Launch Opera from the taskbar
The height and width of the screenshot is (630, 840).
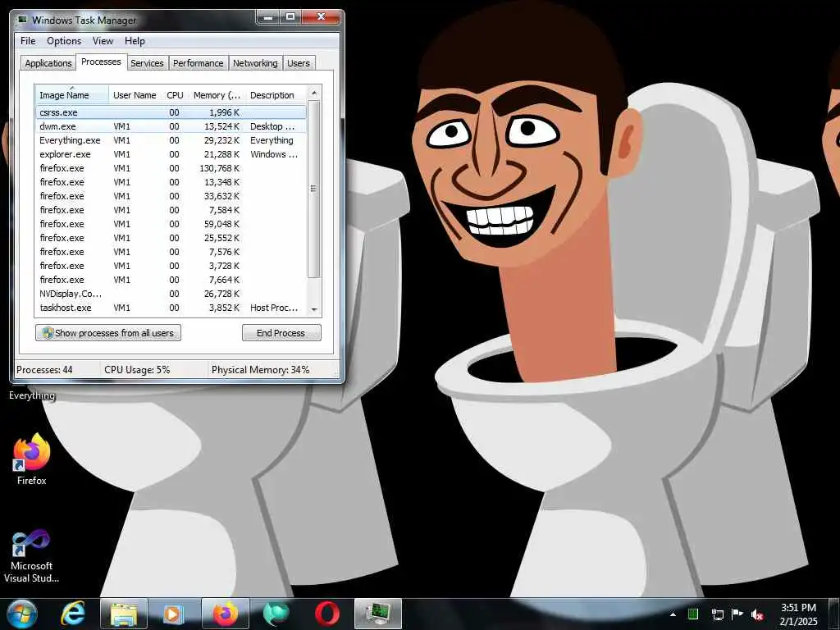tap(326, 614)
